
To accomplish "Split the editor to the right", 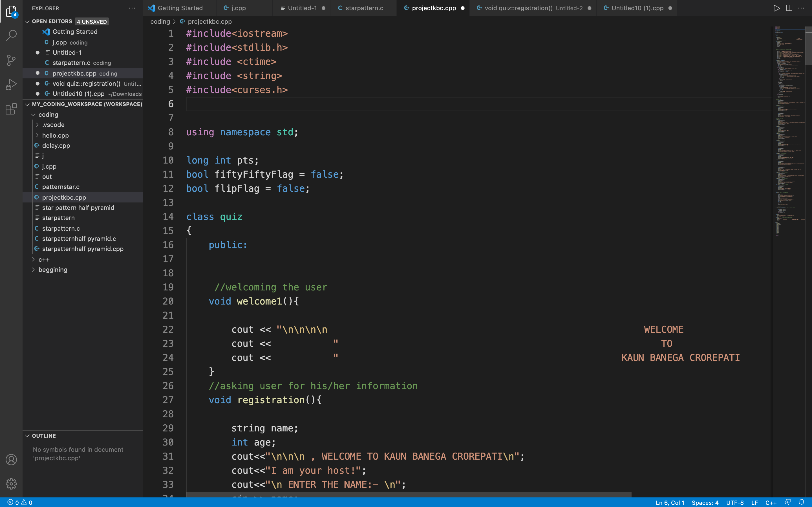I will (x=789, y=8).
